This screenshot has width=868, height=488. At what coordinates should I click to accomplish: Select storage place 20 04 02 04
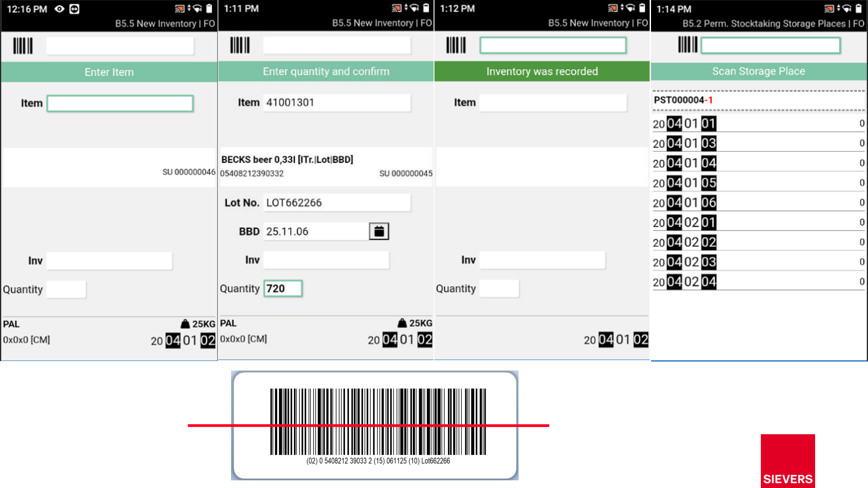759,282
